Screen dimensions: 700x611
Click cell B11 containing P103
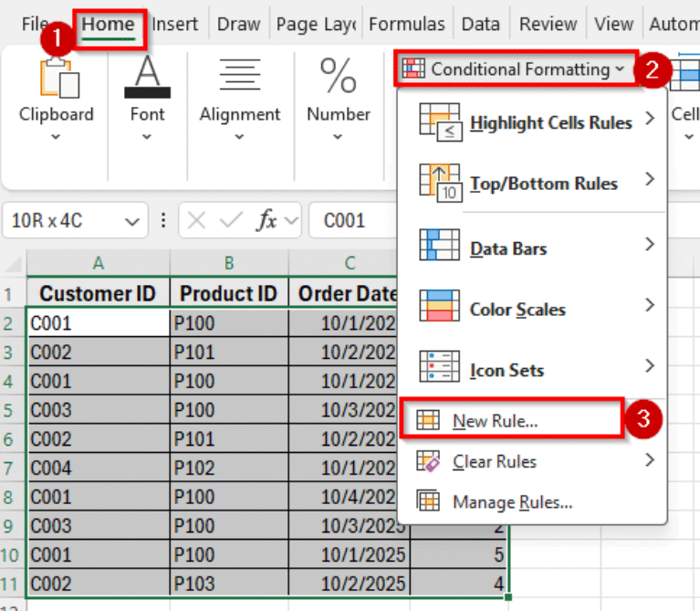[x=229, y=584]
